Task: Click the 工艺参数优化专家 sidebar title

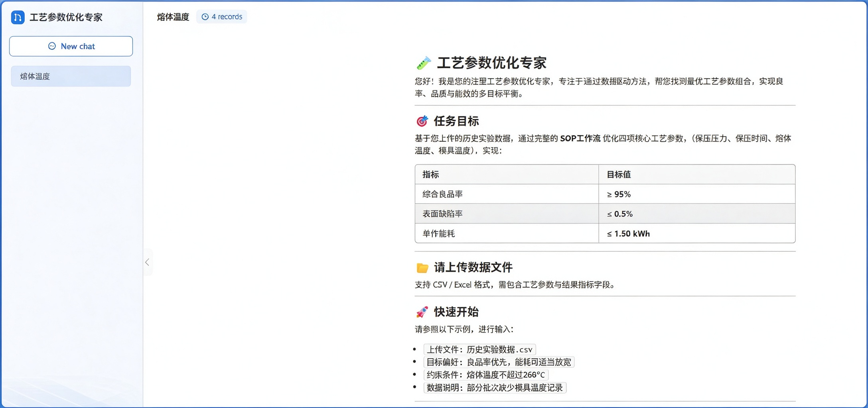Action: [x=66, y=17]
